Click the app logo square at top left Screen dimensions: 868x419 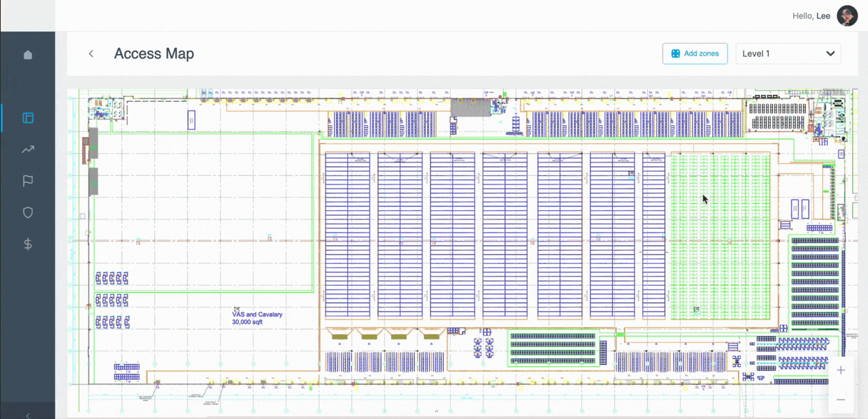click(x=28, y=14)
